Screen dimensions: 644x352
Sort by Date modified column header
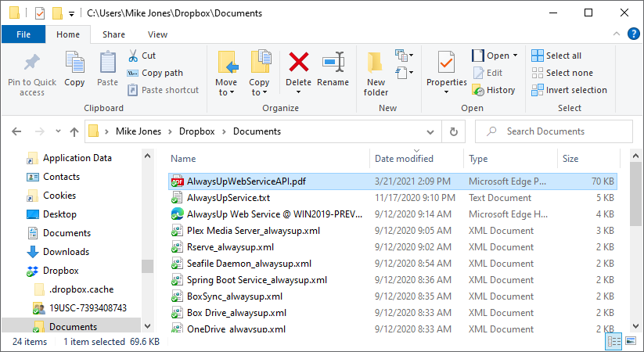[417, 159]
